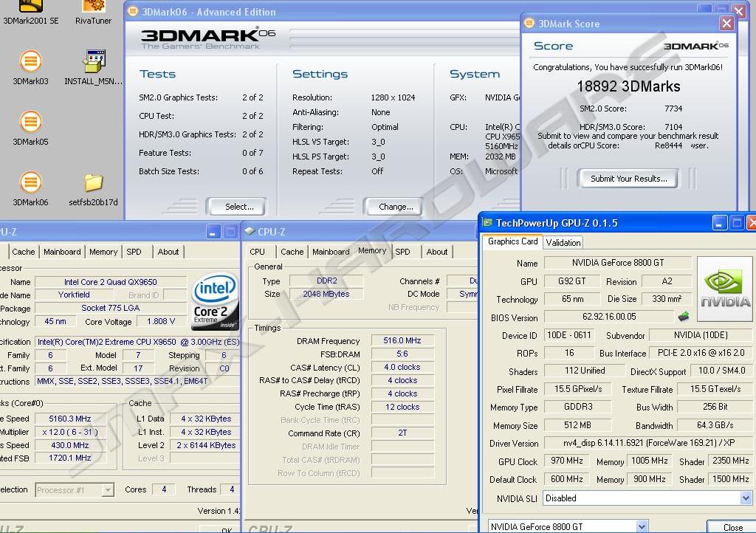
Task: Open Mainboard tab in left CPU-Z window
Action: click(62, 252)
